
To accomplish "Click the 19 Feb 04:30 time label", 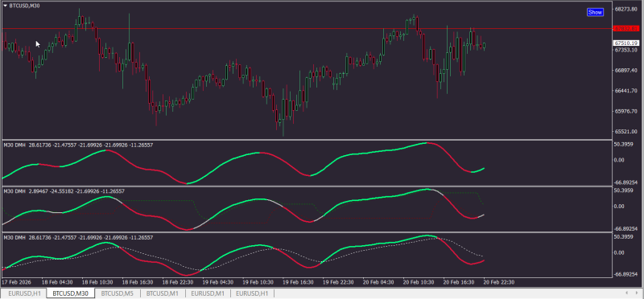I will pyautogui.click(x=218, y=283).
